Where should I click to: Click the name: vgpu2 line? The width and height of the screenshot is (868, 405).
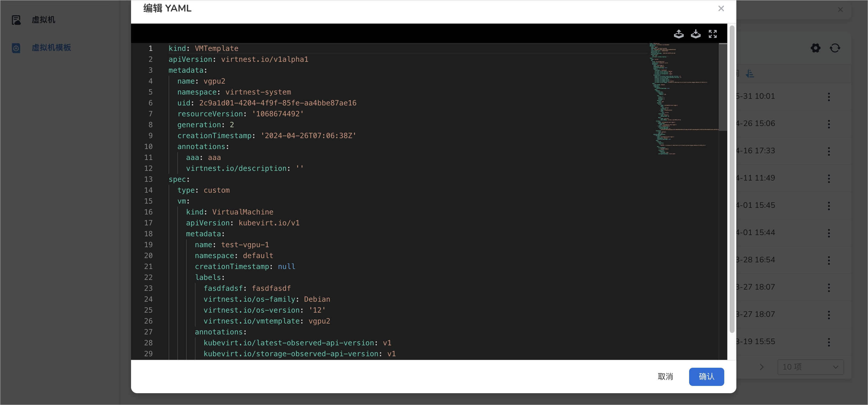tap(201, 81)
